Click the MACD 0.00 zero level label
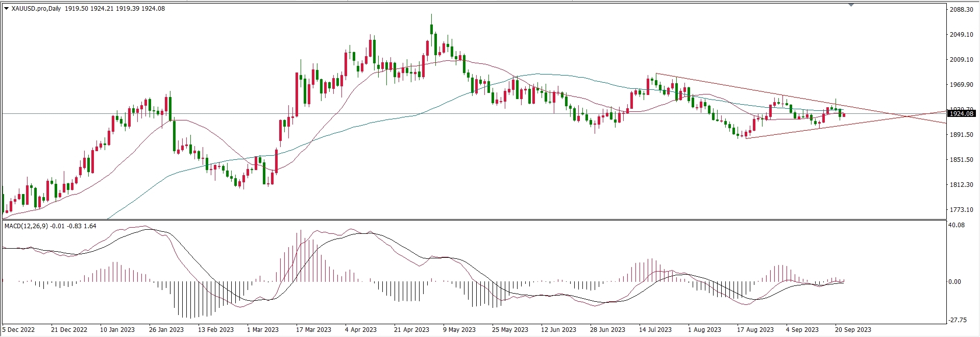The height and width of the screenshot is (337, 980). point(954,282)
